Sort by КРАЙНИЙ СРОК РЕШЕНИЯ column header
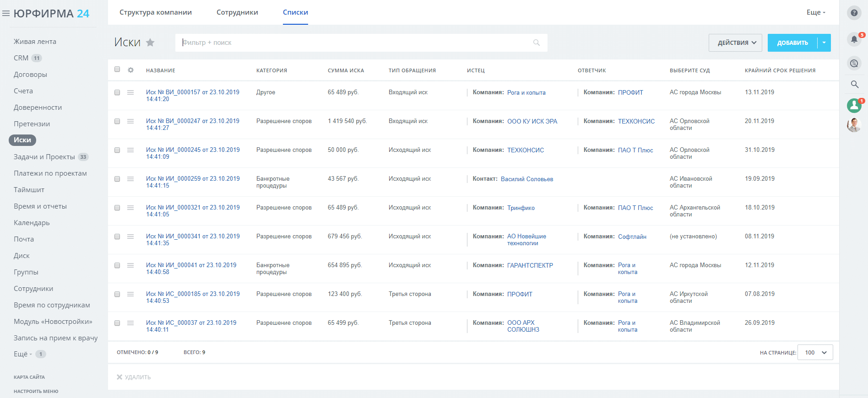 [x=780, y=70]
